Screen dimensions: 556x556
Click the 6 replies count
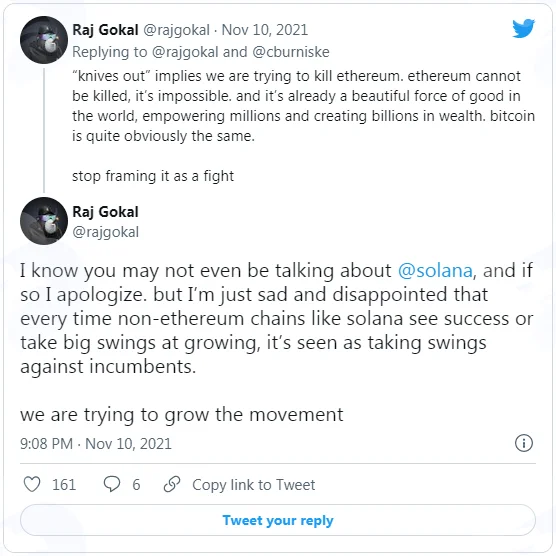(x=136, y=485)
